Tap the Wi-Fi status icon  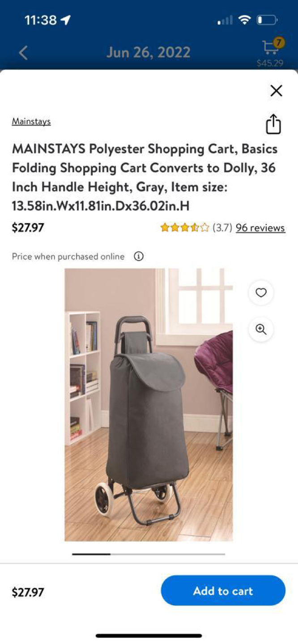[244, 20]
